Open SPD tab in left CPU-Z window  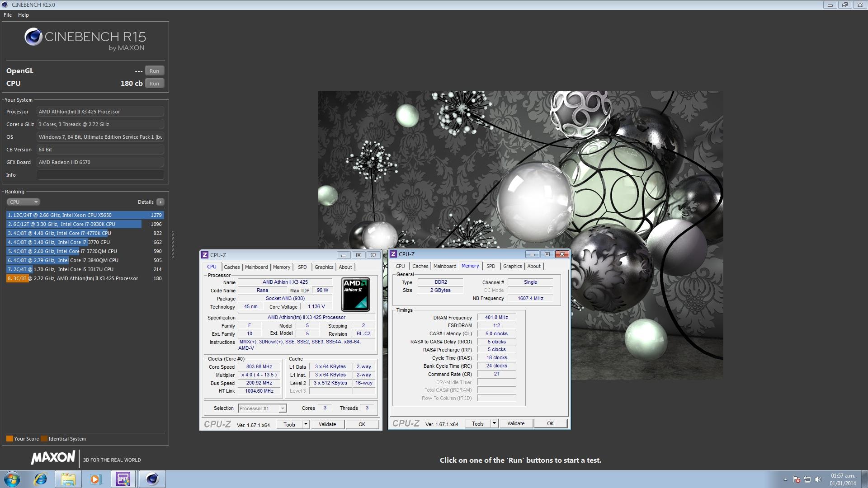coord(302,267)
